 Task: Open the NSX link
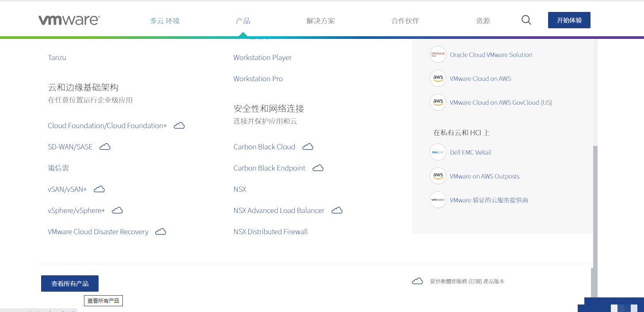(240, 189)
